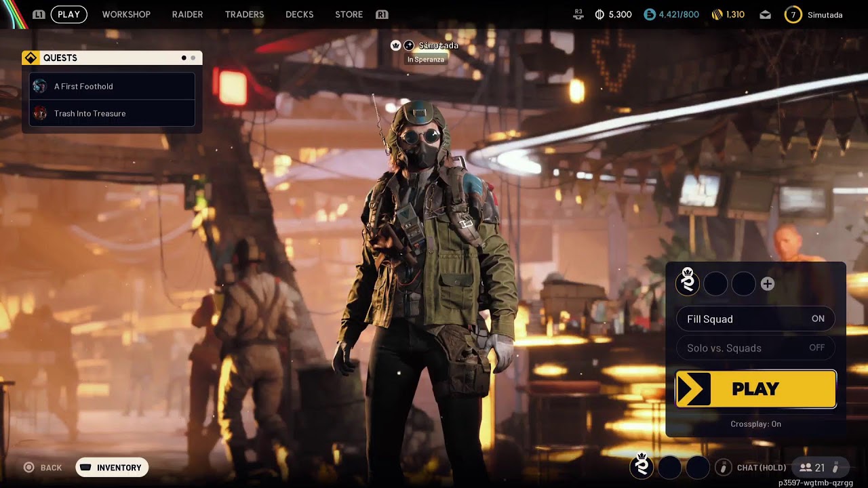The height and width of the screenshot is (488, 868).
Task: Click the L1 tab-left controller icon
Action: pos(39,14)
